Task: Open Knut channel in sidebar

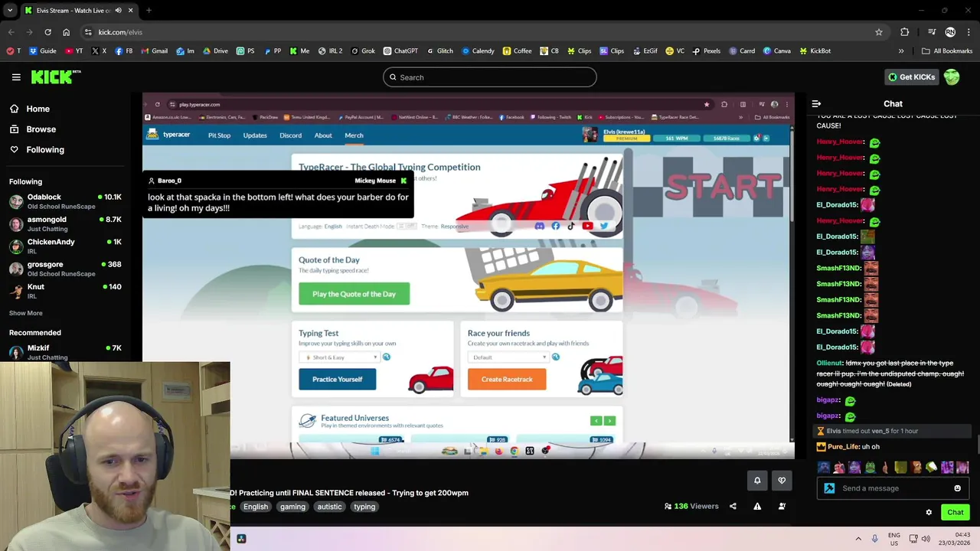Action: pyautogui.click(x=65, y=291)
